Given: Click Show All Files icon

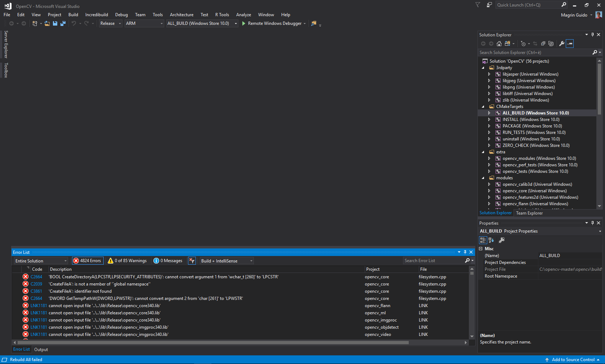Looking at the screenshot, I should point(551,44).
